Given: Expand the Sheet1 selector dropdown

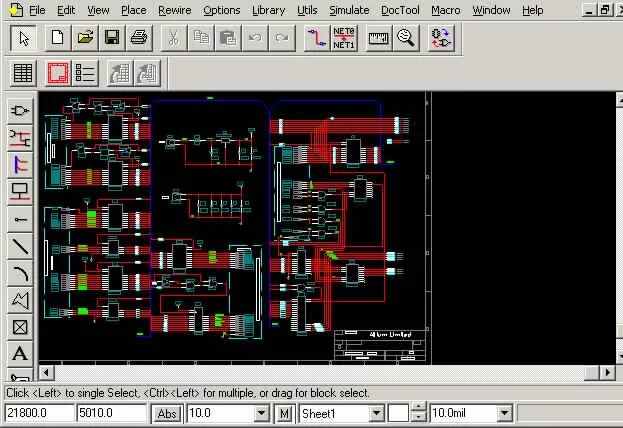Looking at the screenshot, I should pos(376,413).
